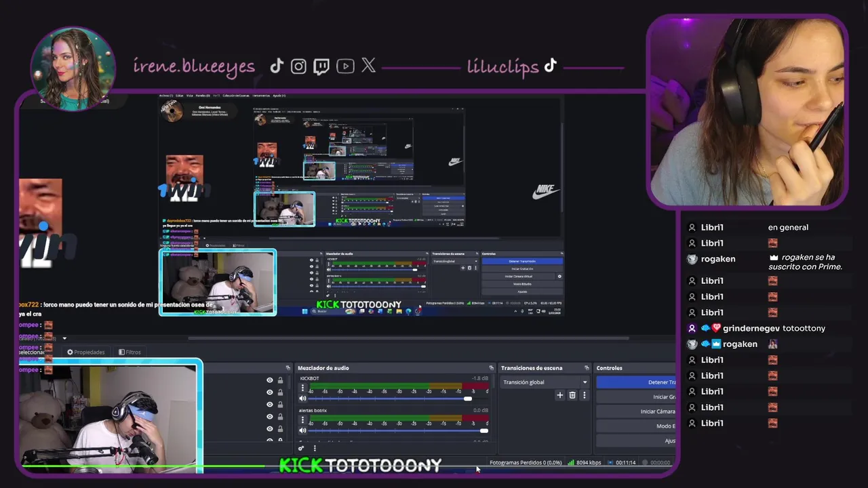The image size is (868, 488).
Task: Click the -1.8 dB KICKBOT level value
Action: (x=480, y=378)
